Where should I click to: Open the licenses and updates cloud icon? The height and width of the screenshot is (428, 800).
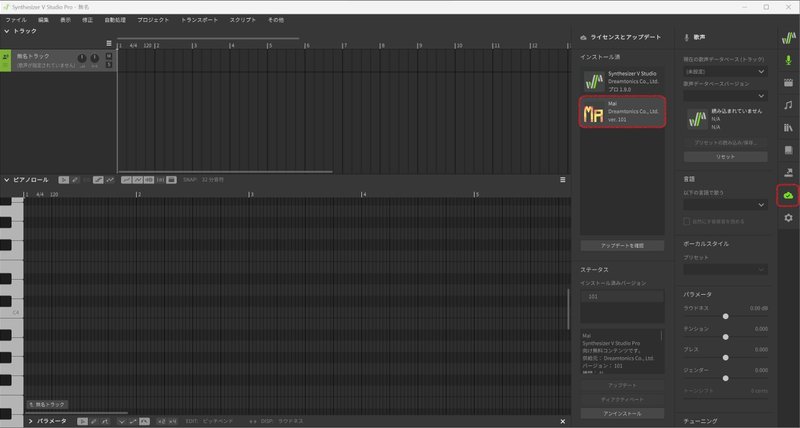(788, 195)
